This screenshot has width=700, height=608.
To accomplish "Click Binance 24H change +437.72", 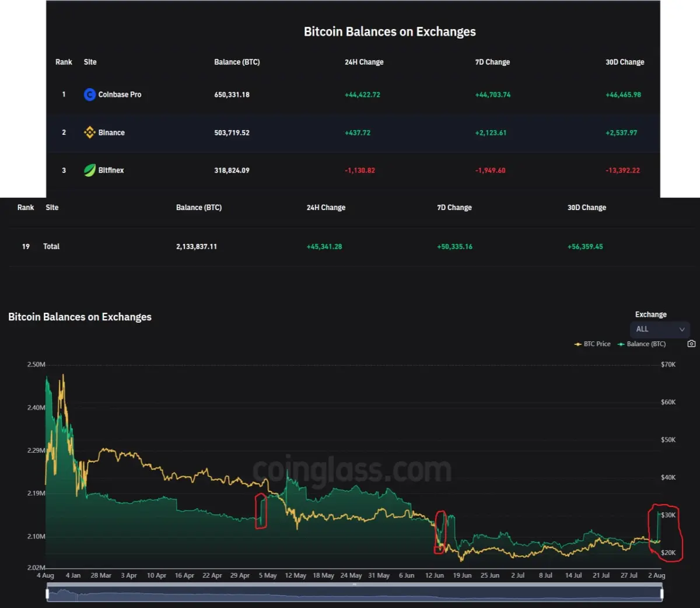I will point(358,132).
